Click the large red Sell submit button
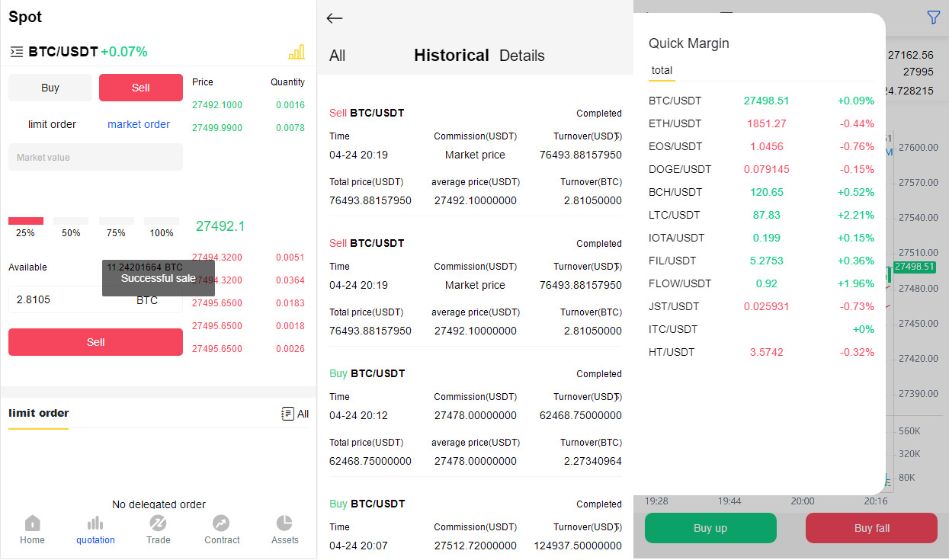 (x=95, y=342)
